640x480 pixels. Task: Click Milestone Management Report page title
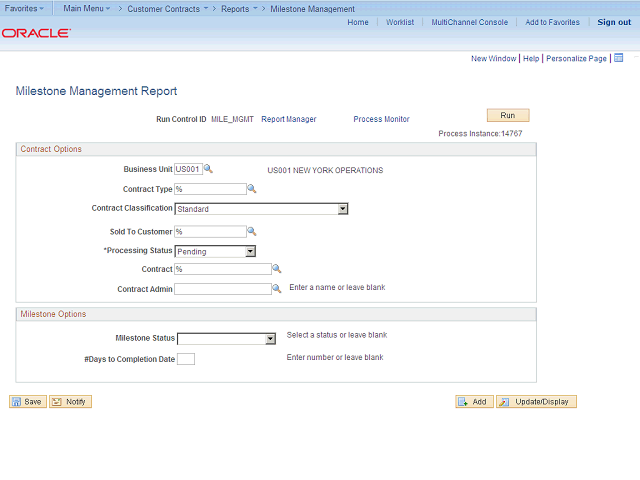click(96, 91)
